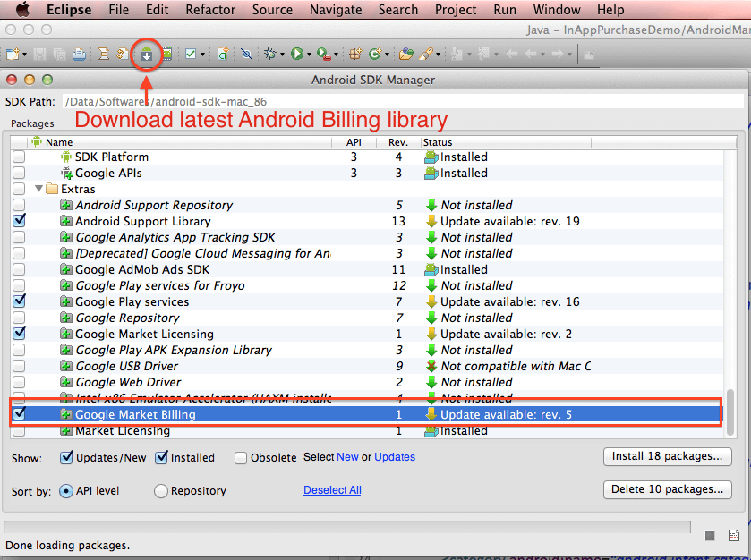
Task: Click the Print toolbar icon
Action: tap(79, 54)
